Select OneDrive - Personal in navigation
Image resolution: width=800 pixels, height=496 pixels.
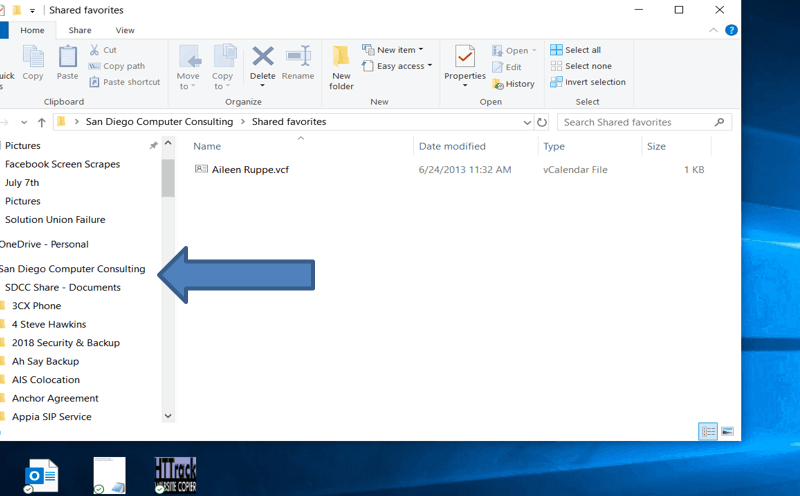[x=44, y=244]
